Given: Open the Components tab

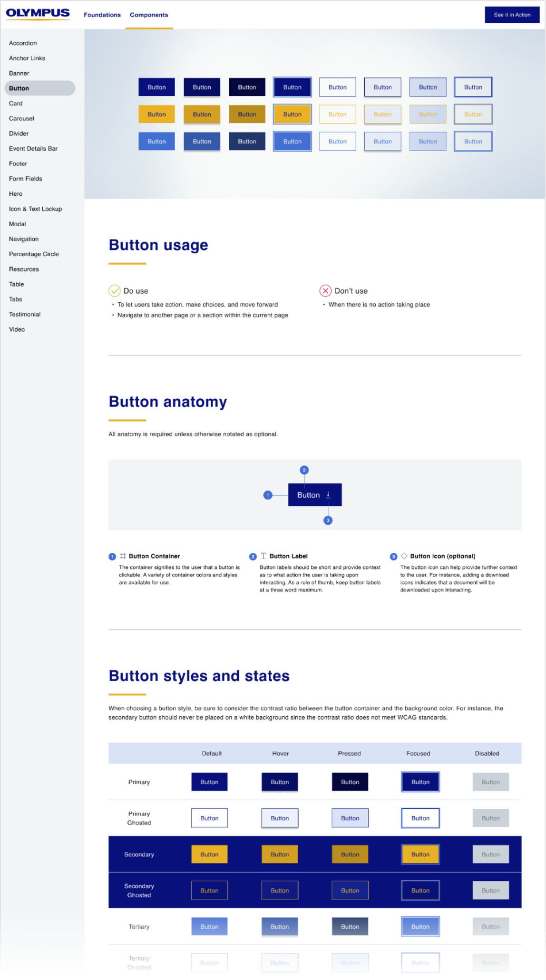Looking at the screenshot, I should (149, 15).
